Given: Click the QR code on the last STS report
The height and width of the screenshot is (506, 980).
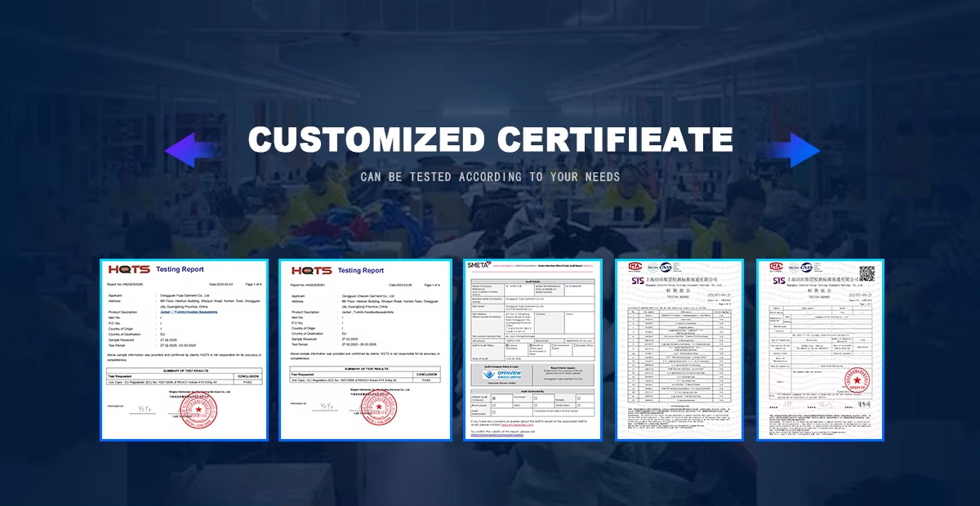Looking at the screenshot, I should pyautogui.click(x=866, y=273).
